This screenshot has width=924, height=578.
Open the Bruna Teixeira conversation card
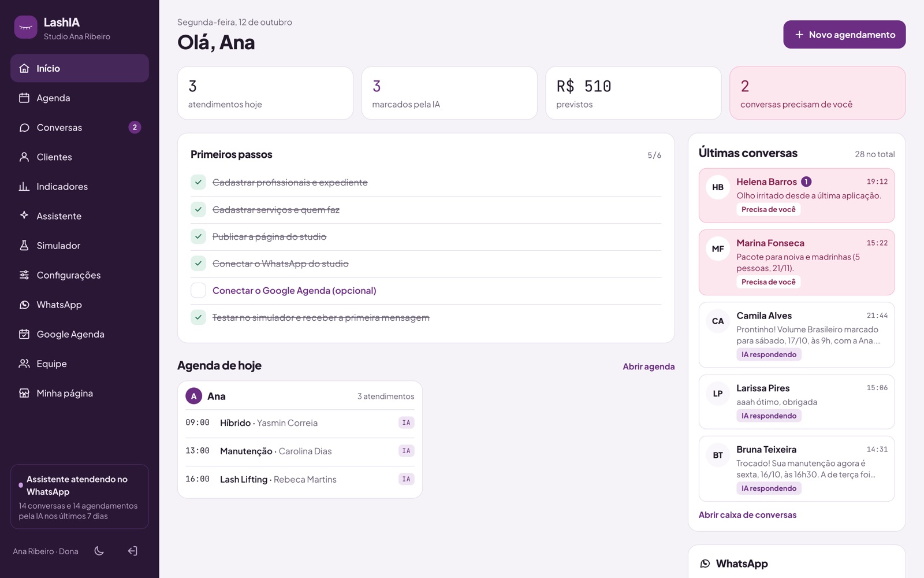(796, 469)
